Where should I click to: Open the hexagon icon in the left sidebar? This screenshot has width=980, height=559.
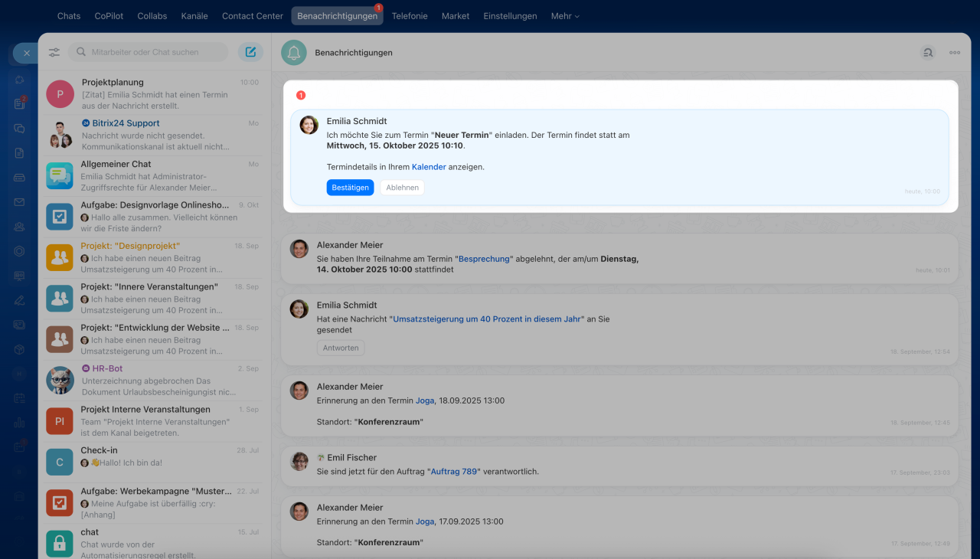point(20,251)
